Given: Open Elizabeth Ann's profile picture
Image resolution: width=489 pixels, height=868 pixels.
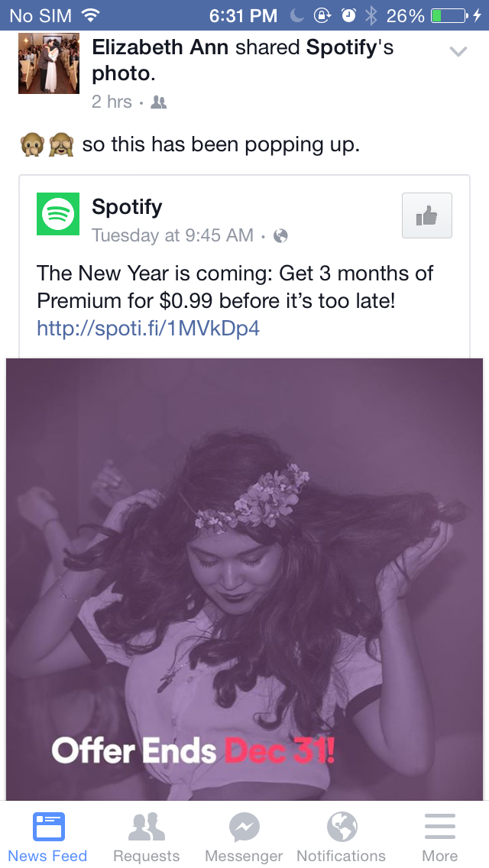Looking at the screenshot, I should 49,63.
